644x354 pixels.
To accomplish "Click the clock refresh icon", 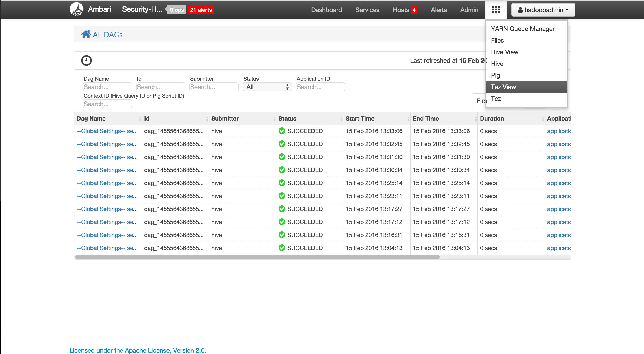I will (x=86, y=60).
